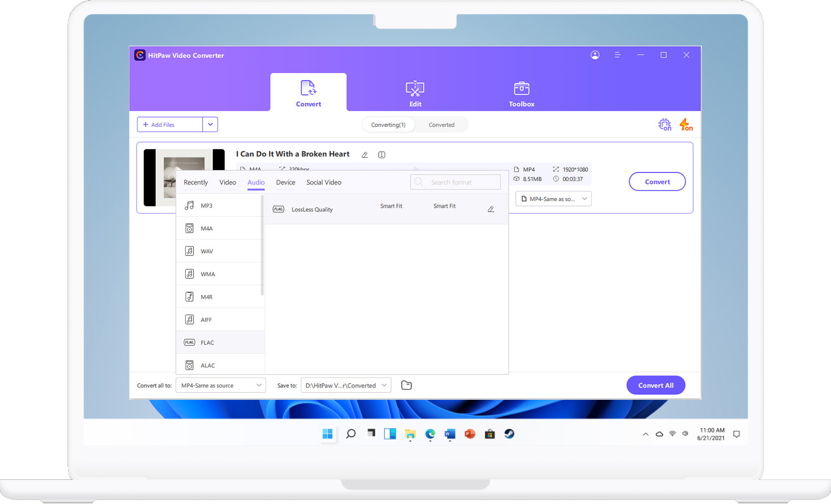Open Microsoft Store from taskbar
Image resolution: width=831 pixels, height=504 pixels.
point(490,434)
